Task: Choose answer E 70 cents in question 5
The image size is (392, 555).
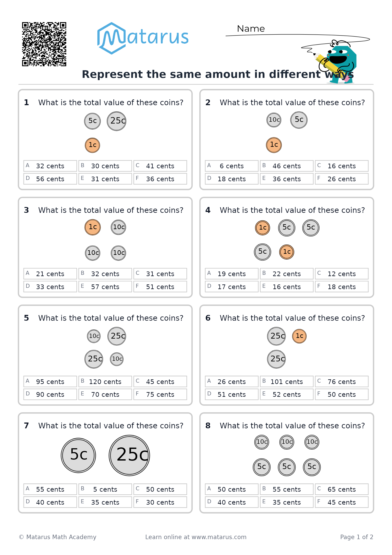Action: coord(105,394)
